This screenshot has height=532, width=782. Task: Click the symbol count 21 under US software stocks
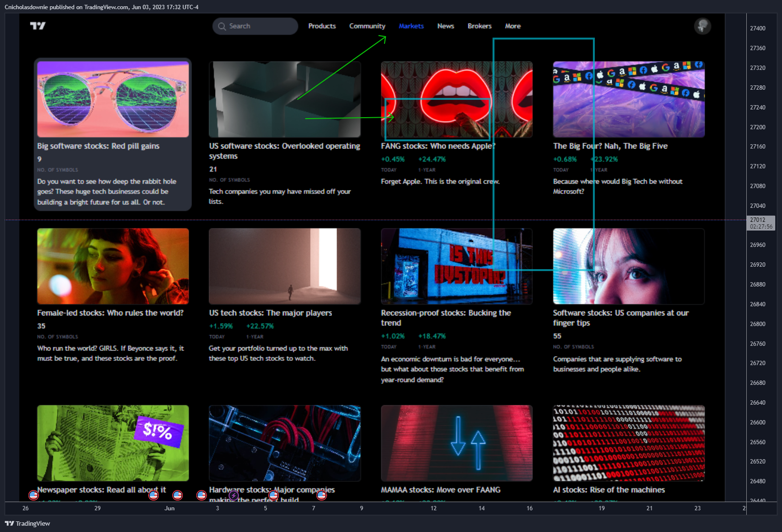[213, 169]
